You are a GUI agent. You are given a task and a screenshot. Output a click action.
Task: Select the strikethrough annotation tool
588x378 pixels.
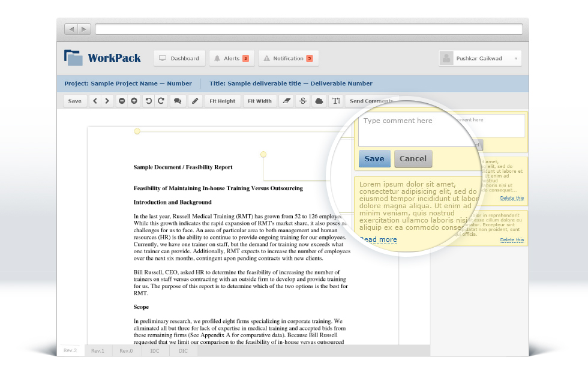pyautogui.click(x=302, y=101)
